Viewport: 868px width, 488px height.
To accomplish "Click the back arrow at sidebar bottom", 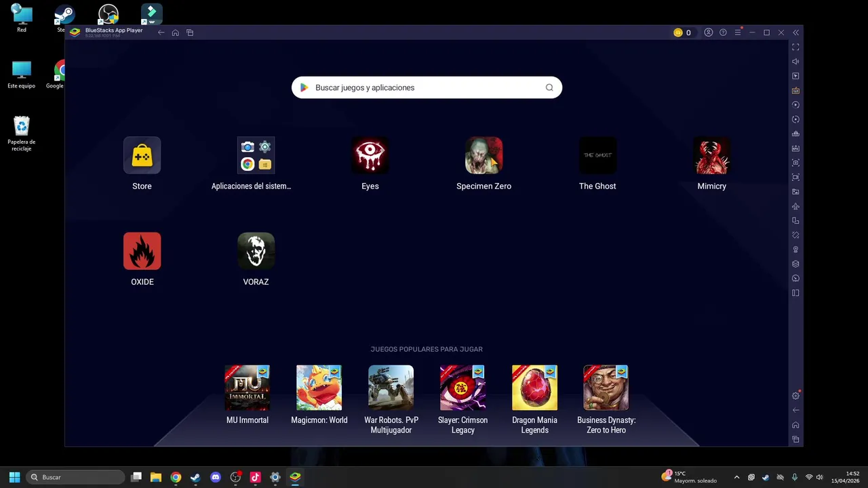I will (x=795, y=410).
